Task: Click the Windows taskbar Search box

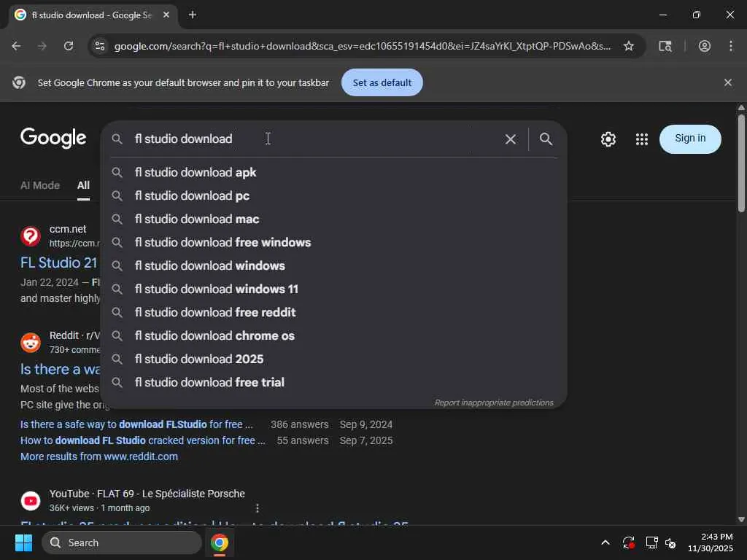Action: [x=122, y=542]
